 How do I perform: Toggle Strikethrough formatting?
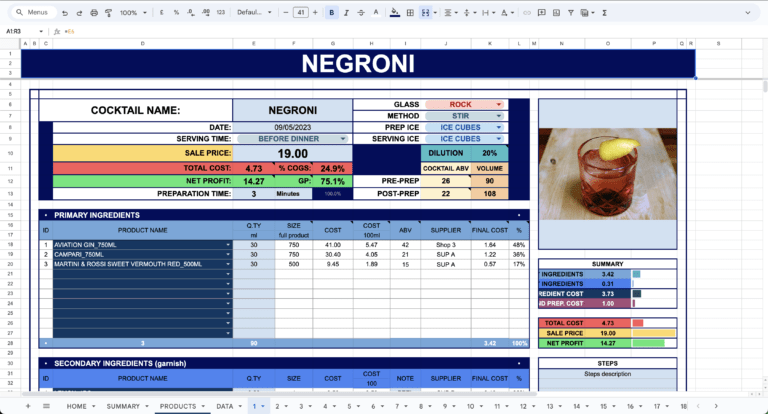[361, 13]
